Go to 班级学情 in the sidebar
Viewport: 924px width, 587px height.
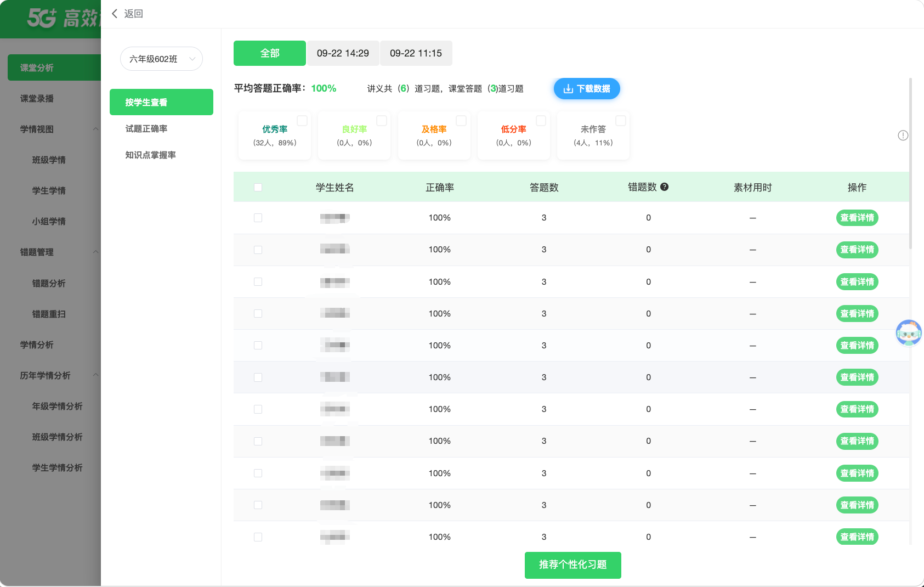49,160
